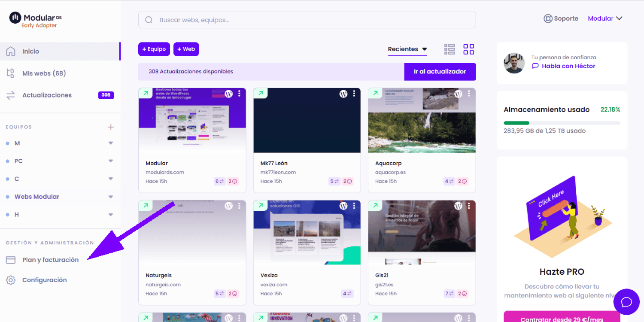
Task: Open Modular card three-dot menu
Action: tap(239, 94)
